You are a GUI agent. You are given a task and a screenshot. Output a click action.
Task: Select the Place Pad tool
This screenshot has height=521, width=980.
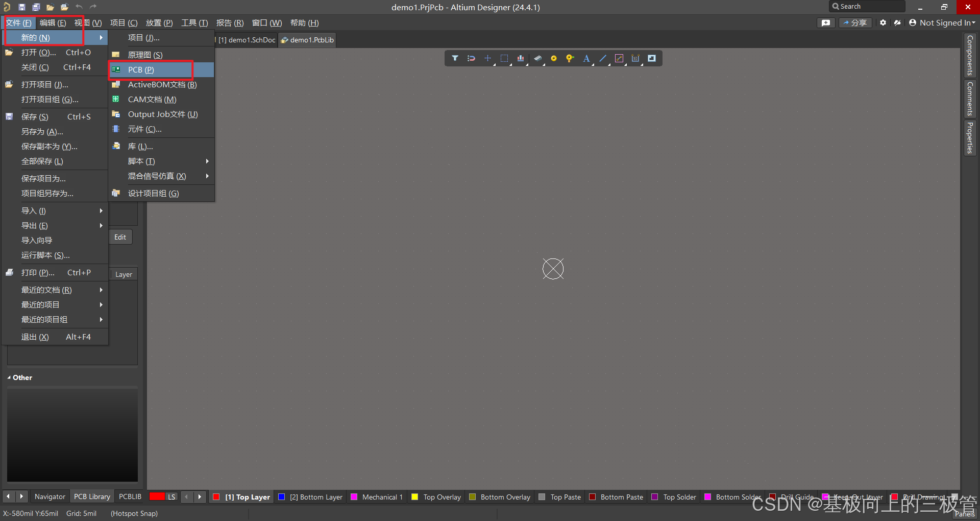554,58
